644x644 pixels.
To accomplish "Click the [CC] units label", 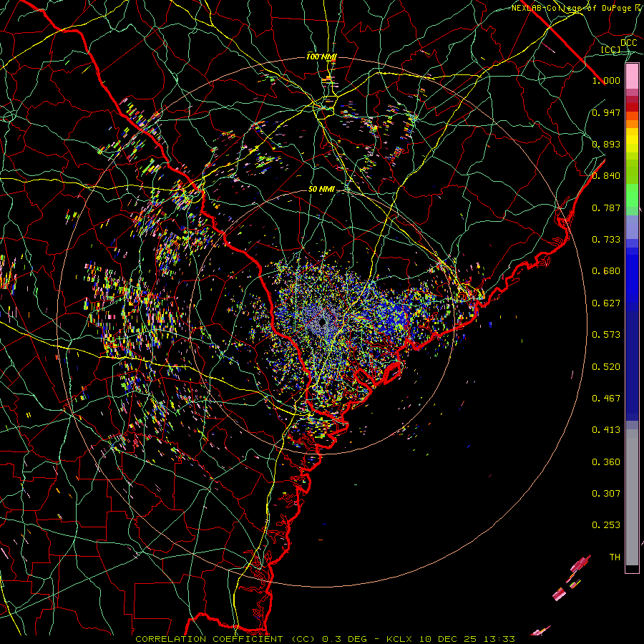I will (x=611, y=49).
